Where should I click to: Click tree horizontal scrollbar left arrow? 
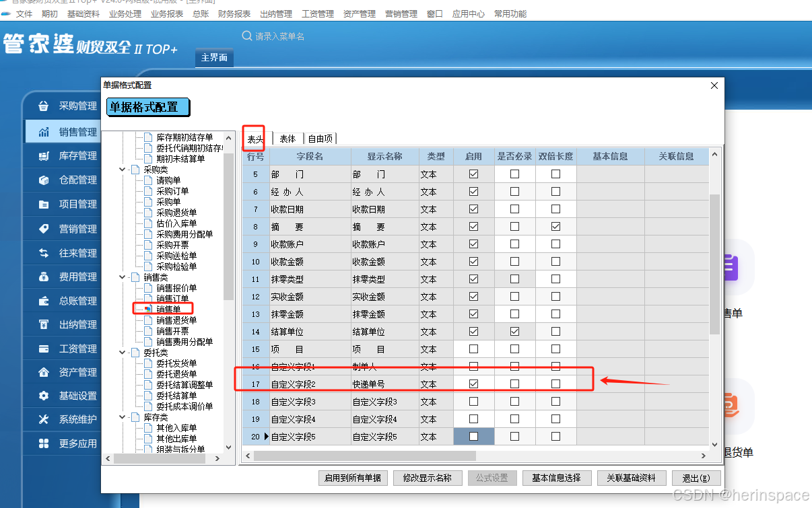pos(107,458)
